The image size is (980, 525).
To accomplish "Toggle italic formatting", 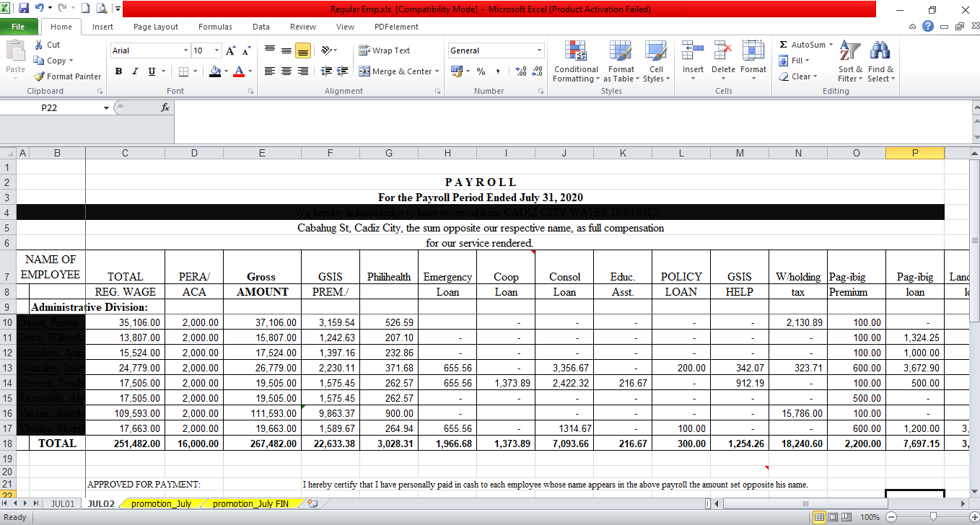I will tap(135, 71).
